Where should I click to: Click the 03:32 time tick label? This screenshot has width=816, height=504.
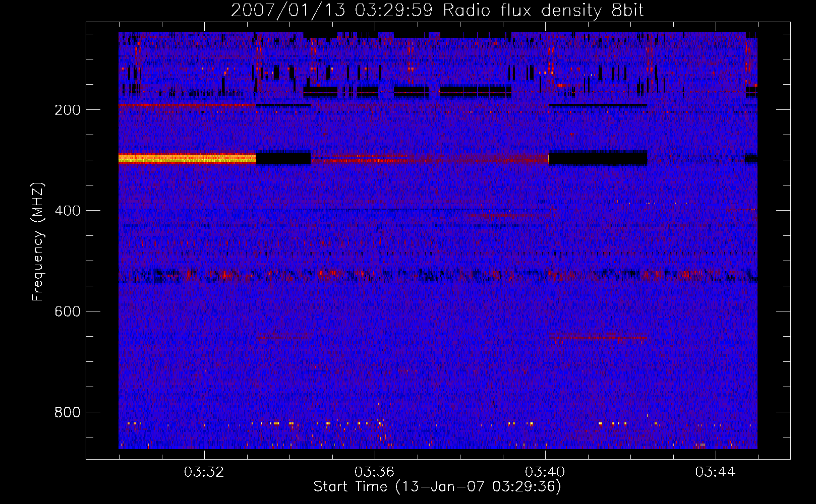click(204, 472)
